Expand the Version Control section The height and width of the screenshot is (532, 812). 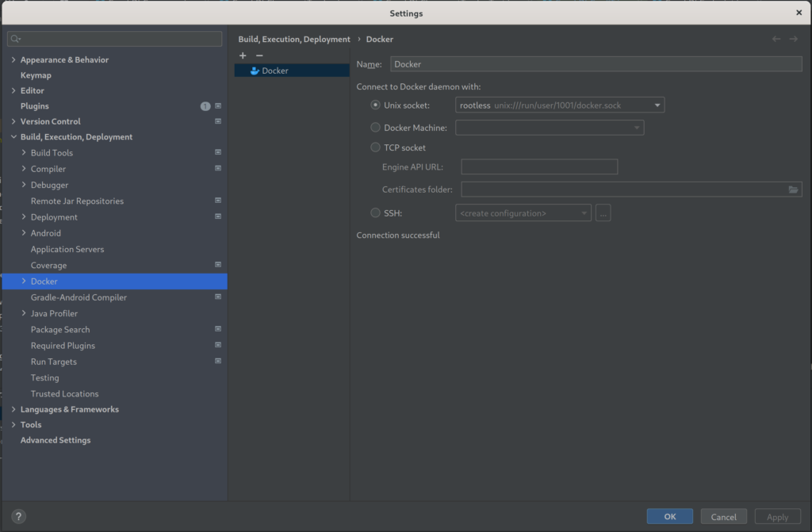(x=13, y=121)
